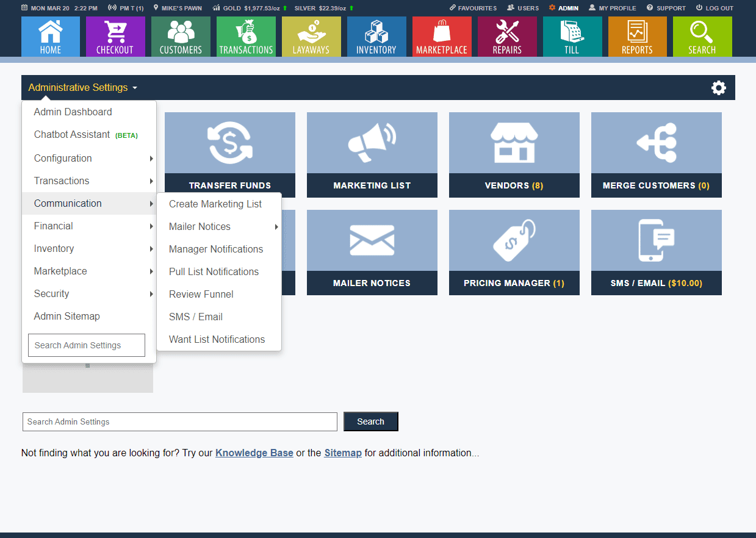Image resolution: width=756 pixels, height=538 pixels.
Task: Click the settings gear icon
Action: (x=719, y=88)
